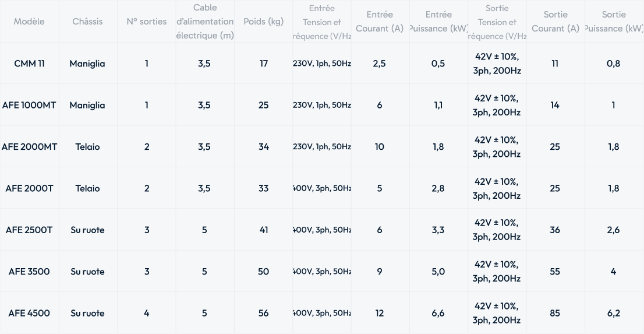Click the N° sorties column header
The width and height of the screenshot is (644, 334).
147,22
